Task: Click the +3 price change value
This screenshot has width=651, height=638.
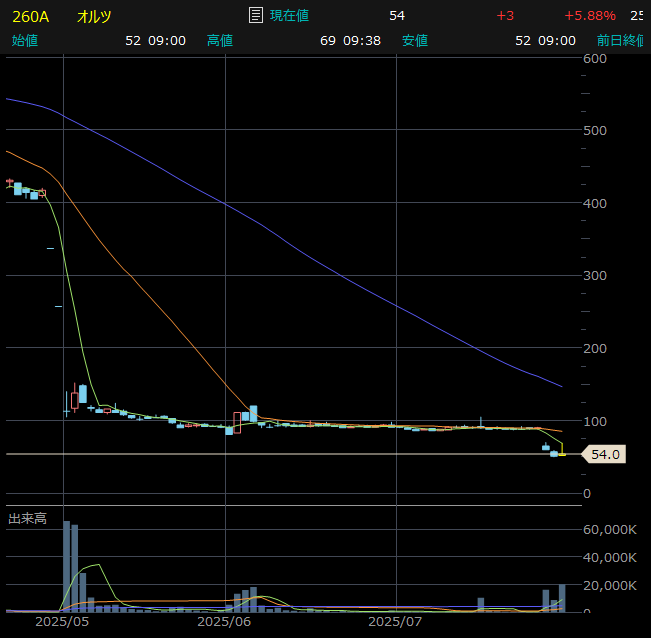Action: pyautogui.click(x=505, y=16)
